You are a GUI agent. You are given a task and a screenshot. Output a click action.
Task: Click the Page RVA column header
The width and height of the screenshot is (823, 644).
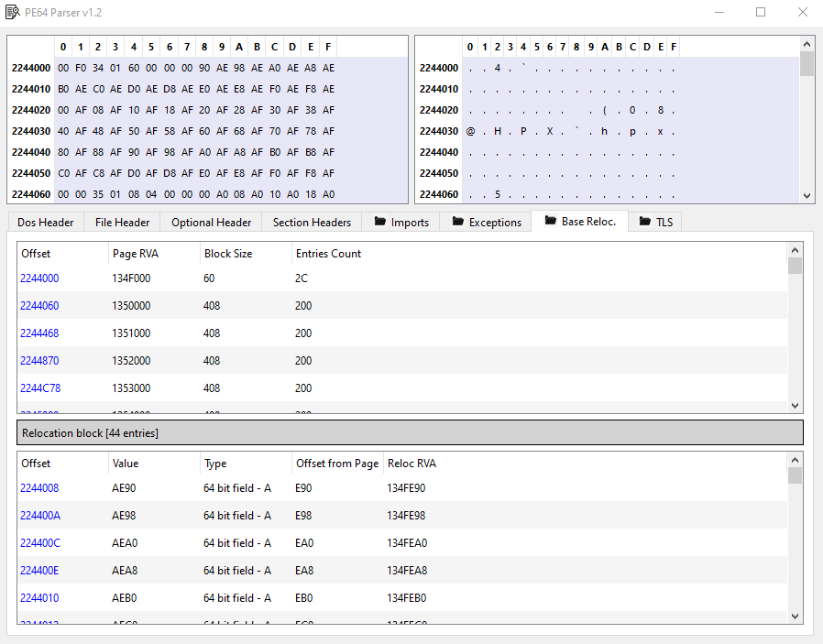click(x=136, y=254)
